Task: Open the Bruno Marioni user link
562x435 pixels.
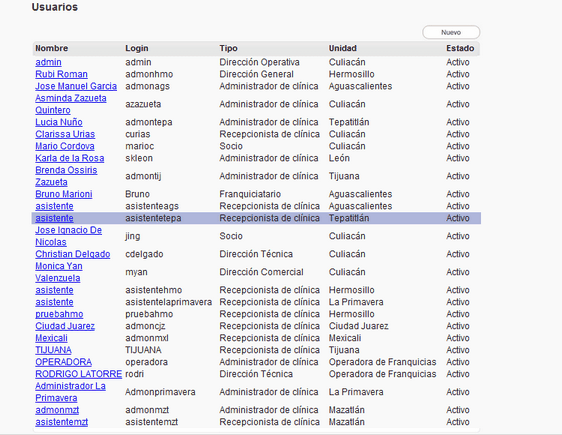Action: [x=64, y=194]
